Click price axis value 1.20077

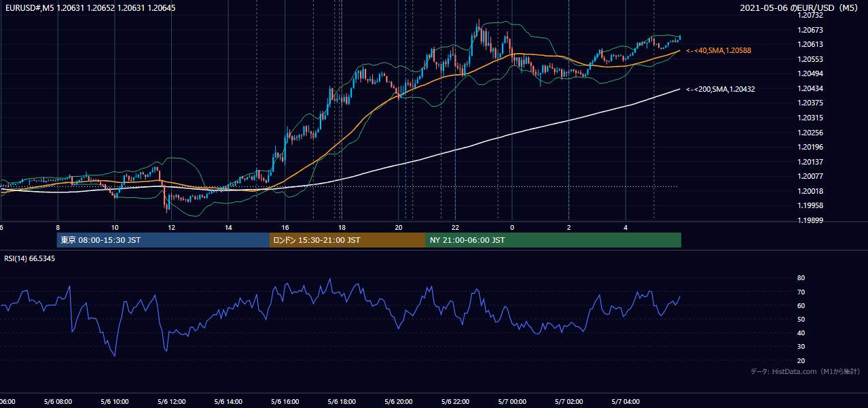810,176
